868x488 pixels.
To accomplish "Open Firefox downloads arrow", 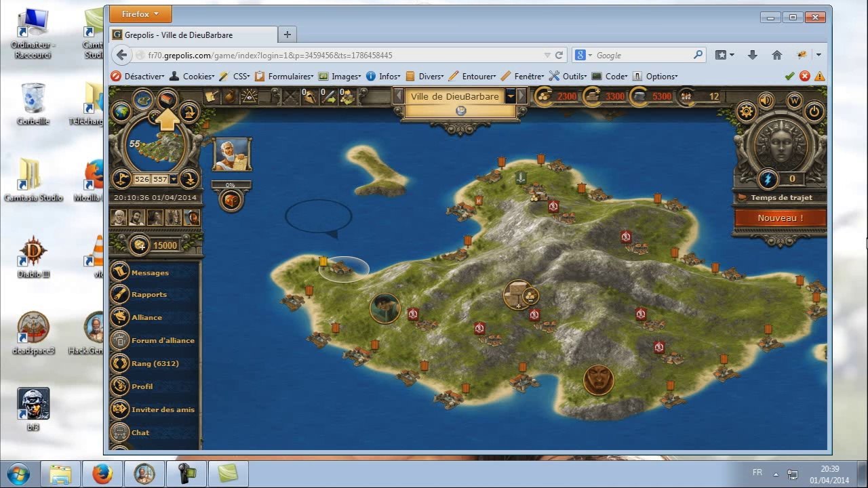I will click(752, 55).
